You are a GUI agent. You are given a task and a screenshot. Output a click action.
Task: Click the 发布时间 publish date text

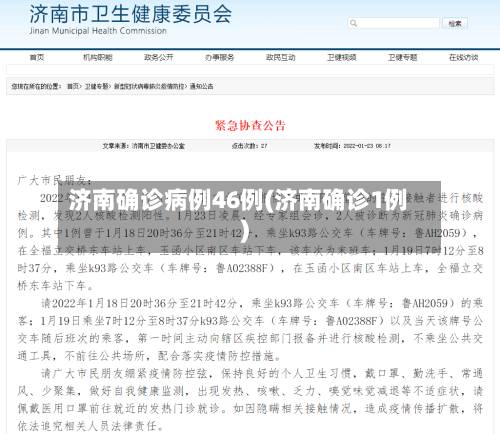352,146
